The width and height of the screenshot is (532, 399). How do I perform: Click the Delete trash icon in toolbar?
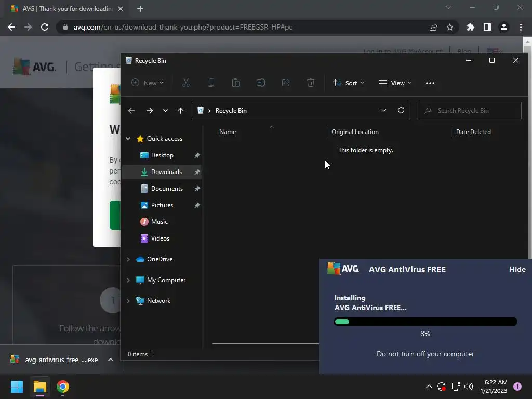[311, 83]
